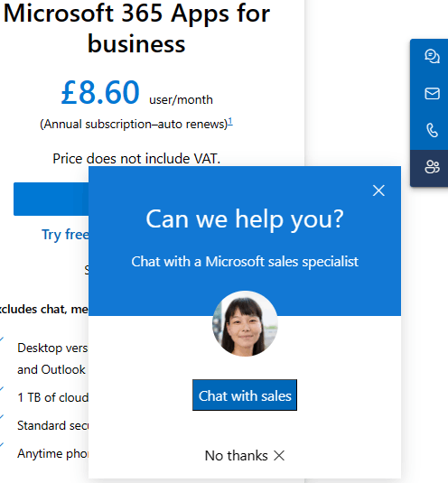Open footnote 1 link after auto renews
Viewport: 448px width, 483px height.
[230, 122]
